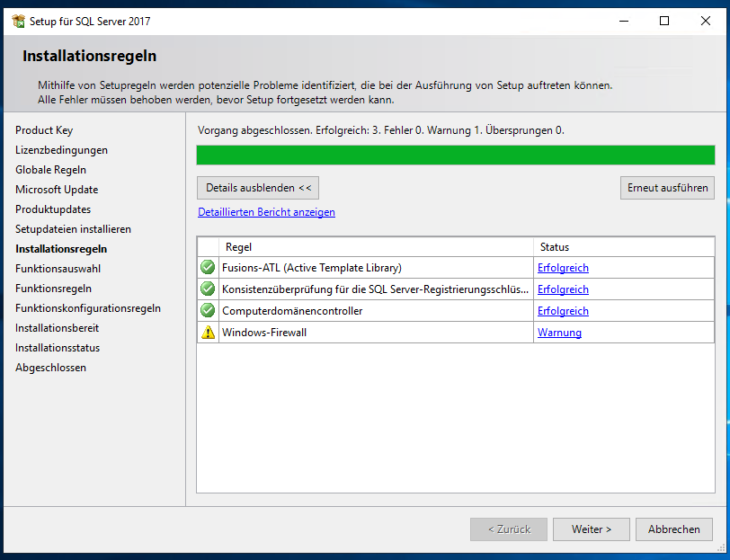Select Produktupdates step in sidebar

point(53,209)
